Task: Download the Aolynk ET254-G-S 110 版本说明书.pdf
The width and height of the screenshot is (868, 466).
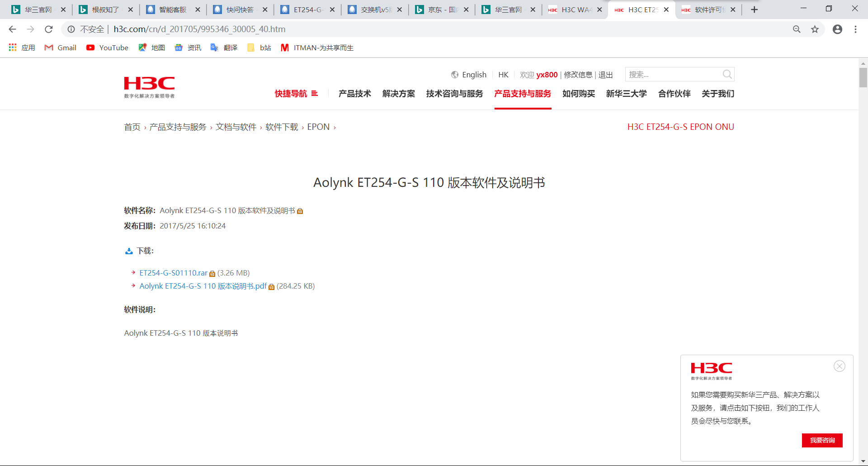Action: click(203, 286)
